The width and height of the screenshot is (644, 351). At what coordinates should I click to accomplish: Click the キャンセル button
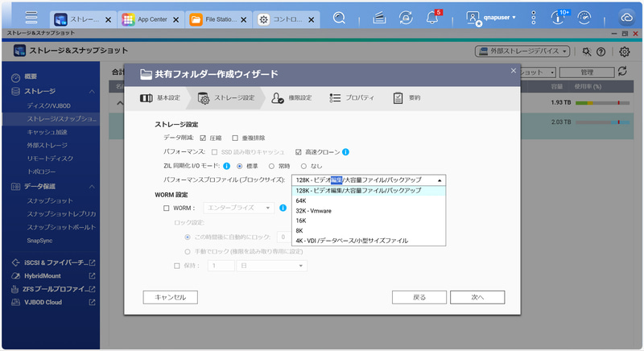[171, 297]
